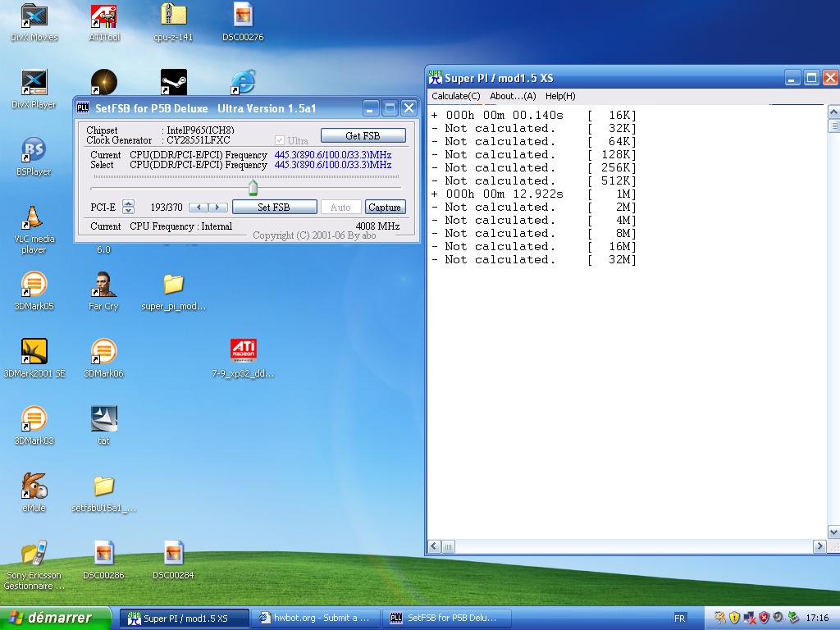The height and width of the screenshot is (630, 840).
Task: Click the FSB frequency slider thumb
Action: click(253, 188)
